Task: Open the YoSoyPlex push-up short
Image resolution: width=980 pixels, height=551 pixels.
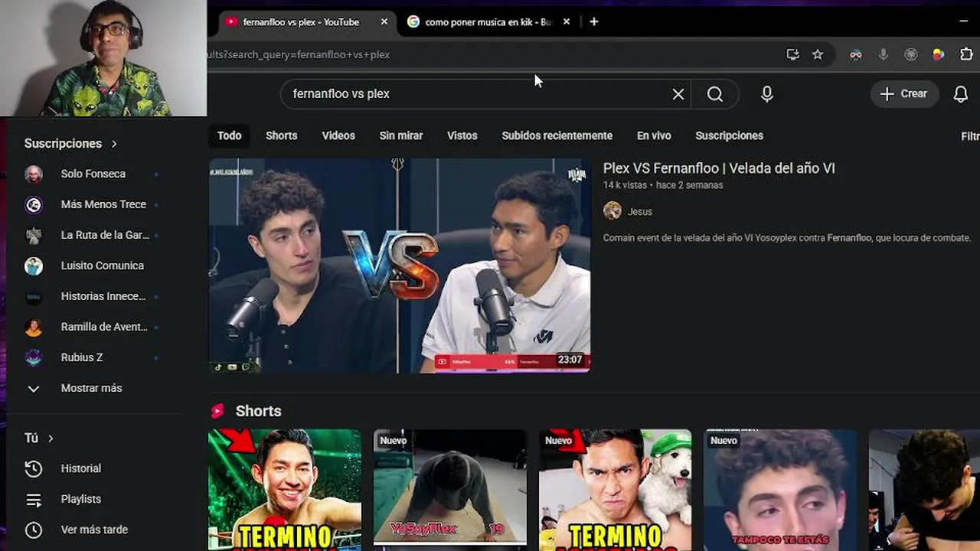Action: tap(450, 490)
